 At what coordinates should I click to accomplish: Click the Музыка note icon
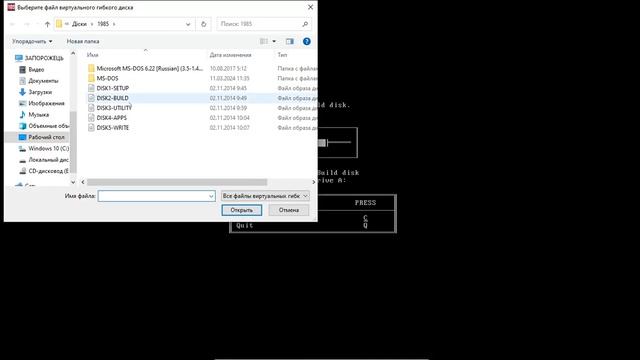tap(22, 115)
